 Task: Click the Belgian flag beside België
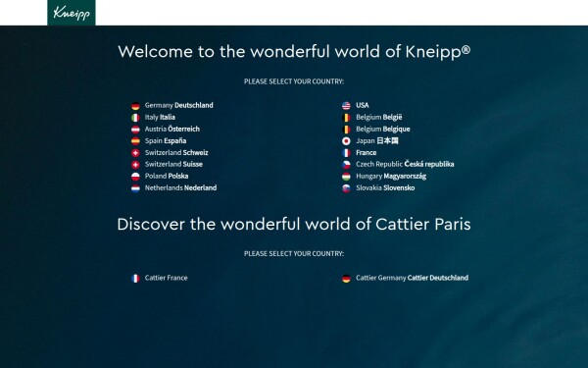[346, 118]
